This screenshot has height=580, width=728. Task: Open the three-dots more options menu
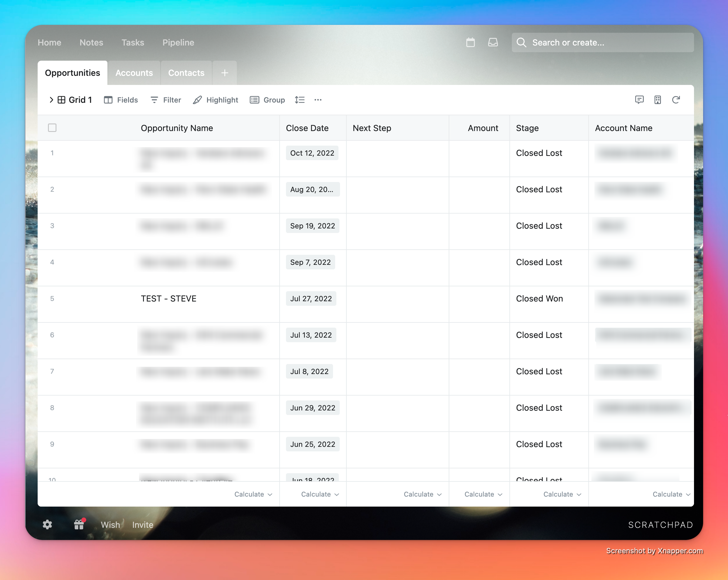(318, 100)
